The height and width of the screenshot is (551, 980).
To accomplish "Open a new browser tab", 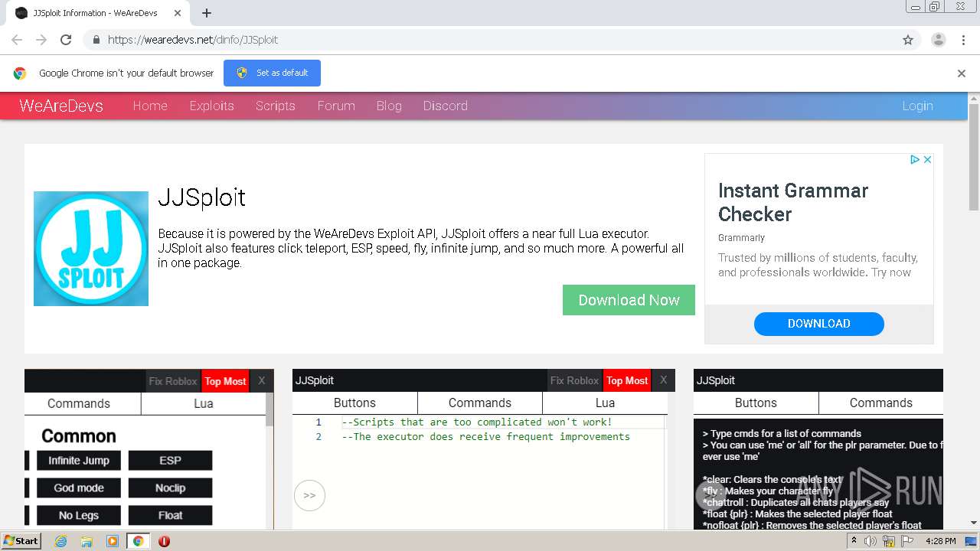I will [x=207, y=13].
